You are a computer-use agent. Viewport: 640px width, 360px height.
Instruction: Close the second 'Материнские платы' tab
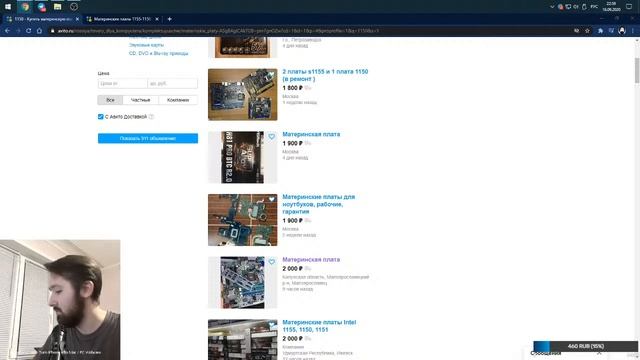click(157, 19)
